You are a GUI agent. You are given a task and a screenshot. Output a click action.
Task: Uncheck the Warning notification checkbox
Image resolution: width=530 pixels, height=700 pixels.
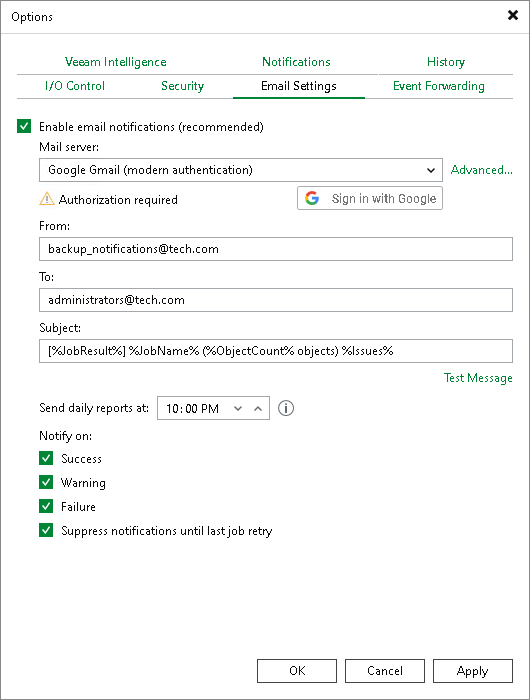click(x=46, y=482)
